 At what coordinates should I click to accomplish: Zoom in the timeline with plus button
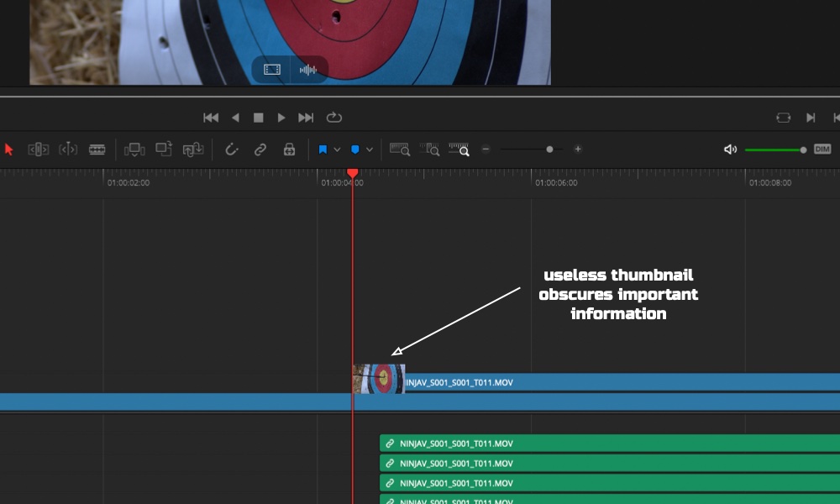tap(578, 150)
